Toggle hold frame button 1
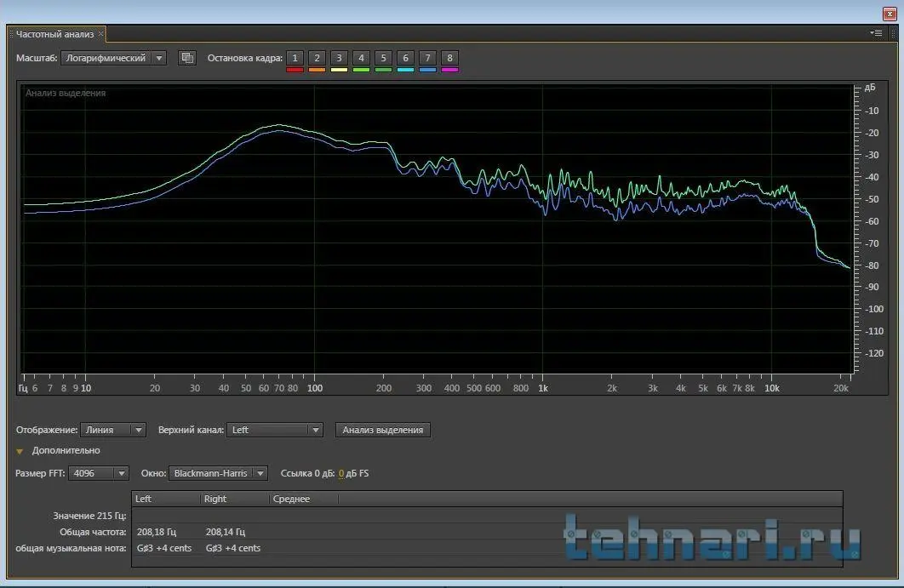 295,58
